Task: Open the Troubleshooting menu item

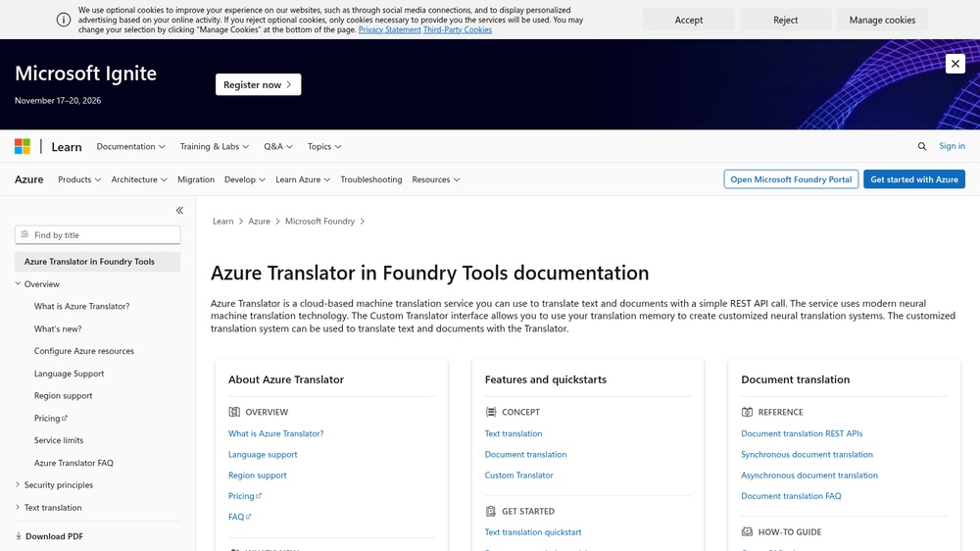Action: pyautogui.click(x=371, y=179)
